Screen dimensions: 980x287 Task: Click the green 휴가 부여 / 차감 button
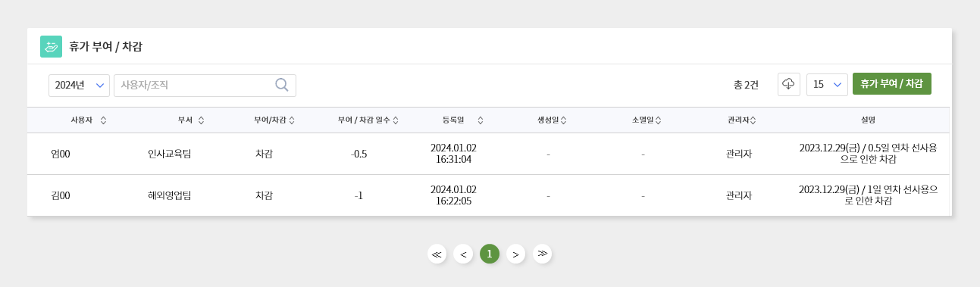[x=891, y=83]
